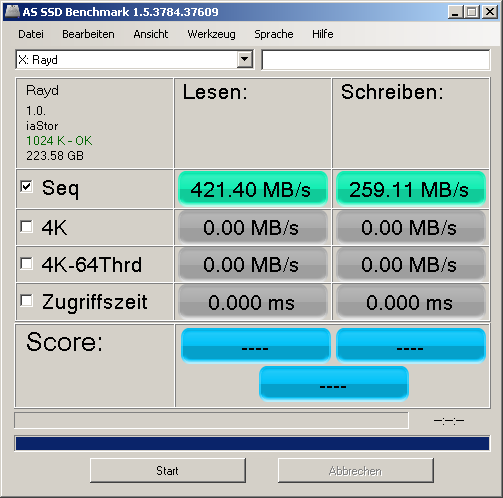
Task: Minimize the AS SSD Benchmark window
Action: click(455, 12)
